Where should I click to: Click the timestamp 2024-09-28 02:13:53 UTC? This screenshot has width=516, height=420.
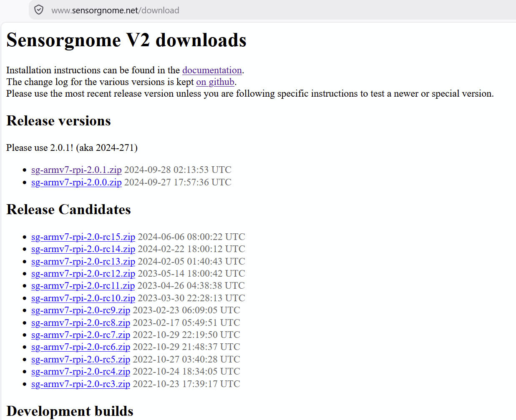coord(178,170)
